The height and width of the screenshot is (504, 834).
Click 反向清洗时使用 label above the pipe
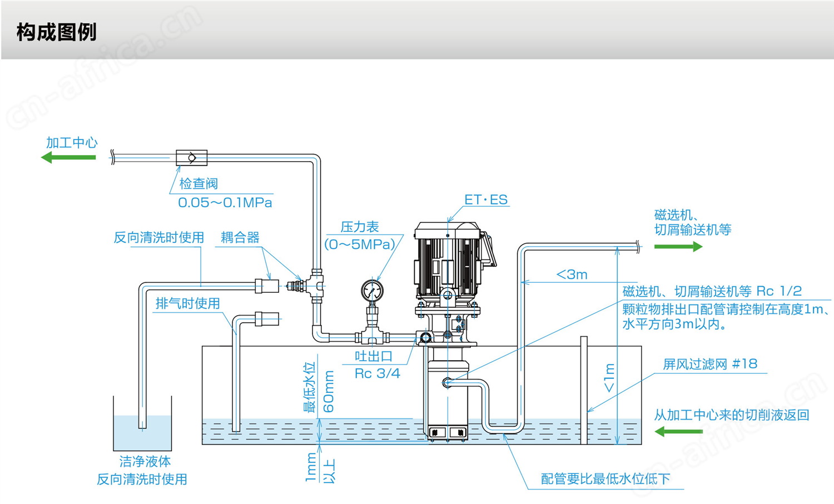(x=159, y=237)
